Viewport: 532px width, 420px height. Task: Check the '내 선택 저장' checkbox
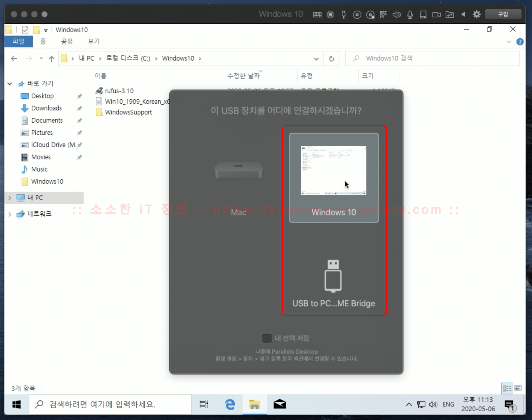tap(267, 338)
